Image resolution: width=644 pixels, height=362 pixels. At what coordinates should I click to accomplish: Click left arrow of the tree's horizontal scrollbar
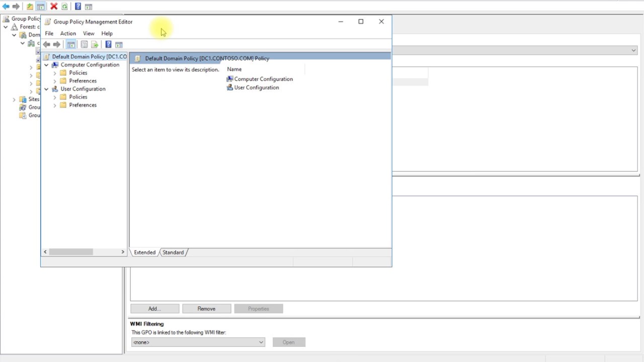[x=45, y=252]
